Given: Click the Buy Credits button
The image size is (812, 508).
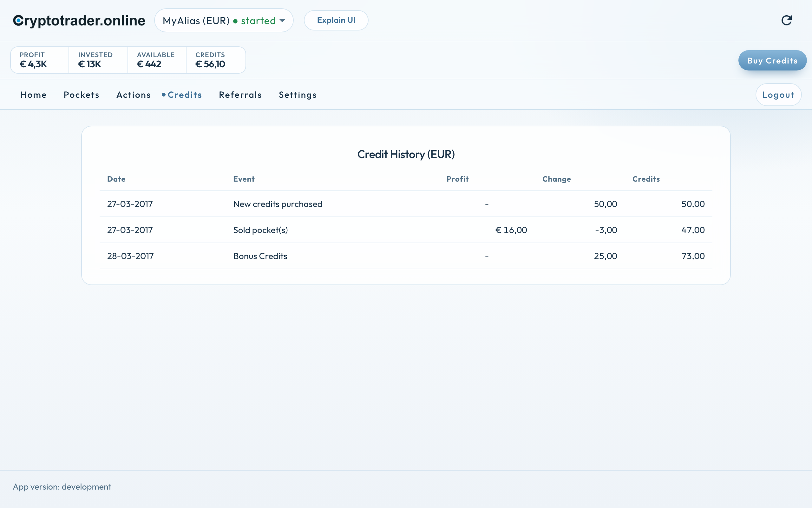Looking at the screenshot, I should pos(772,60).
